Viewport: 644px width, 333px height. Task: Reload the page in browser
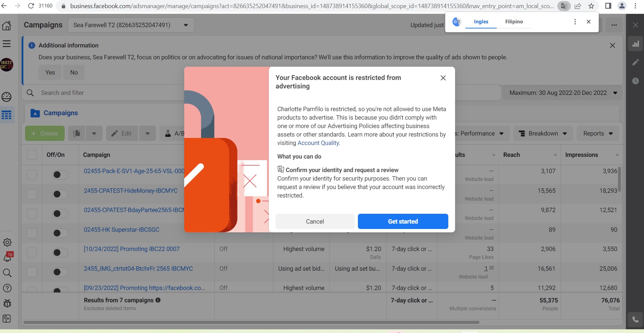31,6
